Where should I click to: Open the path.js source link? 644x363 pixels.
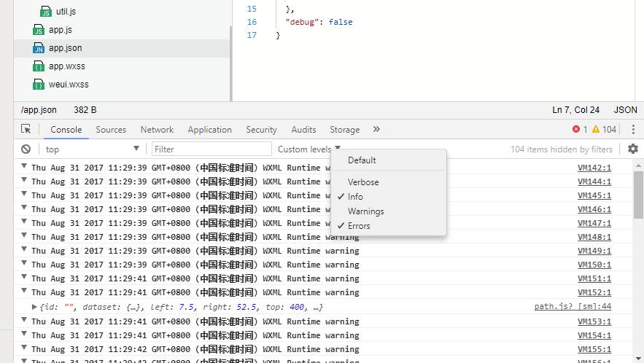pos(573,307)
